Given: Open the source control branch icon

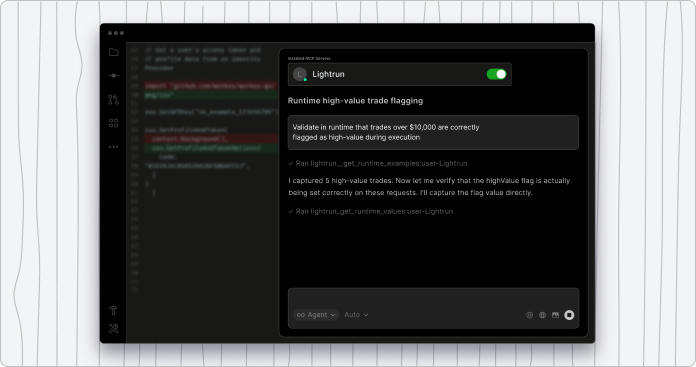Looking at the screenshot, I should tap(114, 99).
